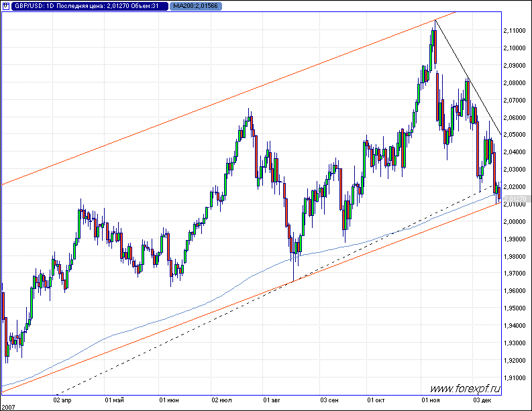Click the 2,11000 price axis label
Screen dimensions: 532x411
coord(516,31)
